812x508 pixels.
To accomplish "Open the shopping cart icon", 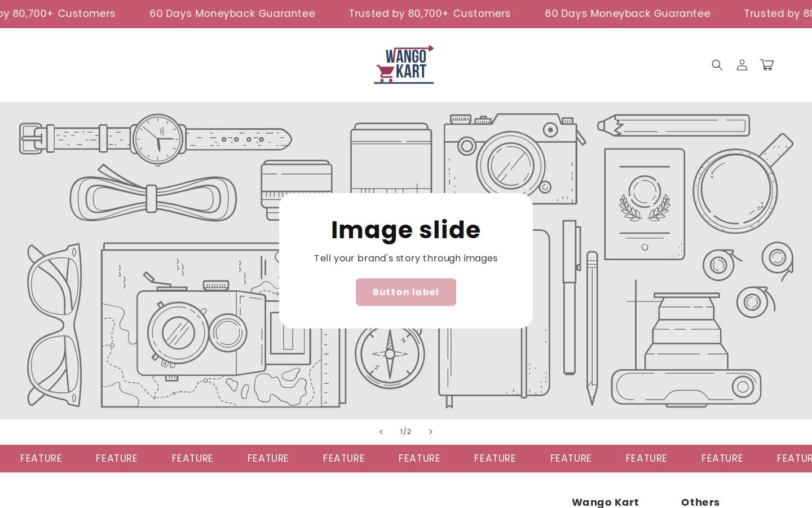I will (x=766, y=65).
